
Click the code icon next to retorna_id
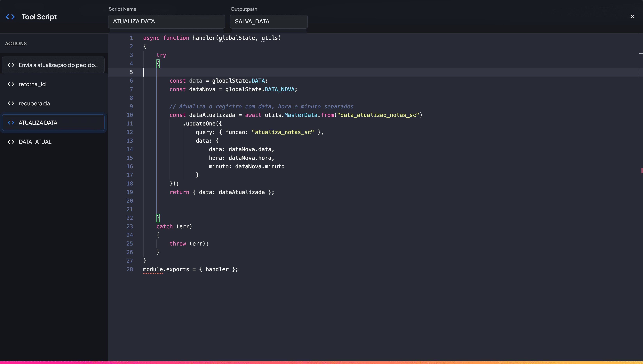[x=11, y=84]
